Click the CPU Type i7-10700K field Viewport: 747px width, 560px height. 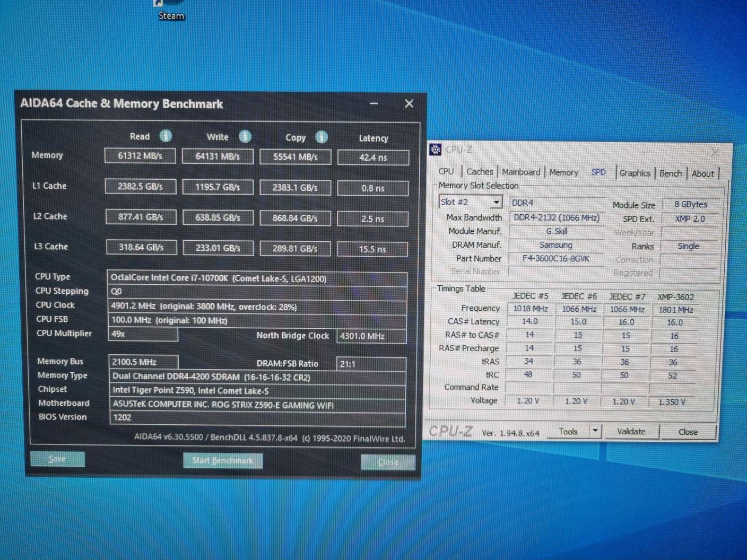[257, 278]
